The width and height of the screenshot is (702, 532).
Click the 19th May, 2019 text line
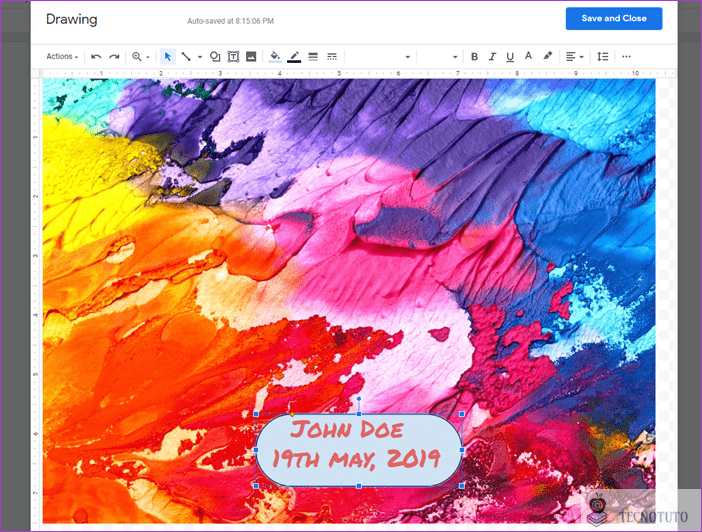point(357,459)
